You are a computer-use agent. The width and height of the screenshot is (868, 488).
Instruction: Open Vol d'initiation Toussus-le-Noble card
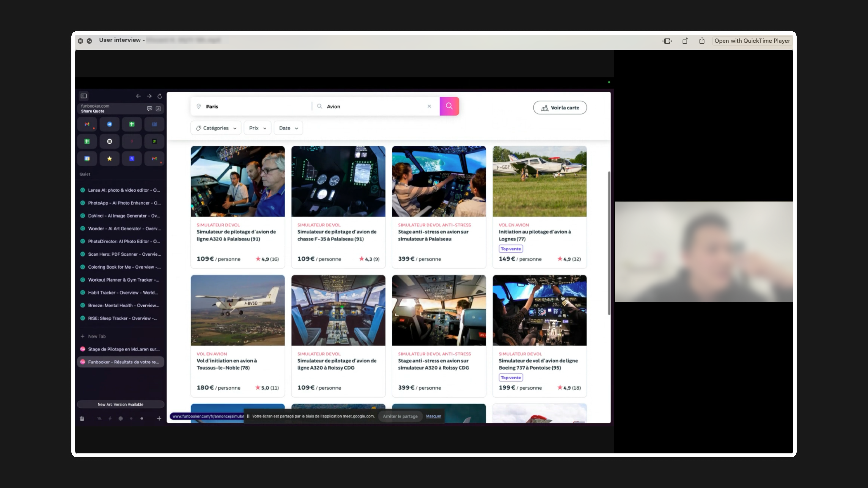coord(237,336)
